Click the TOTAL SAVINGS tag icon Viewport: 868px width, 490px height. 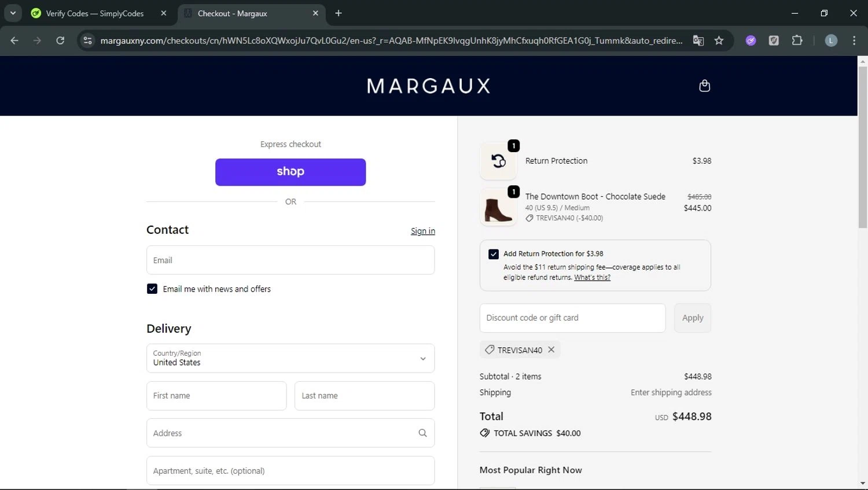click(x=485, y=433)
